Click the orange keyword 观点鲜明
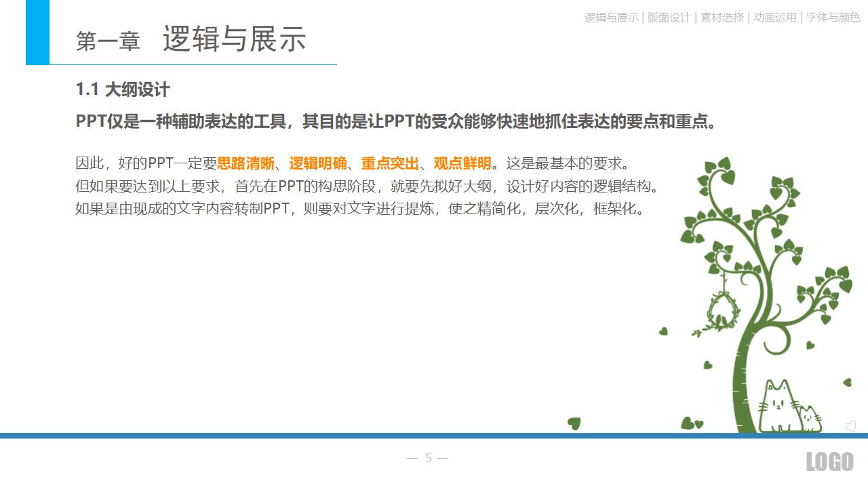This screenshot has width=868, height=488. coord(462,163)
